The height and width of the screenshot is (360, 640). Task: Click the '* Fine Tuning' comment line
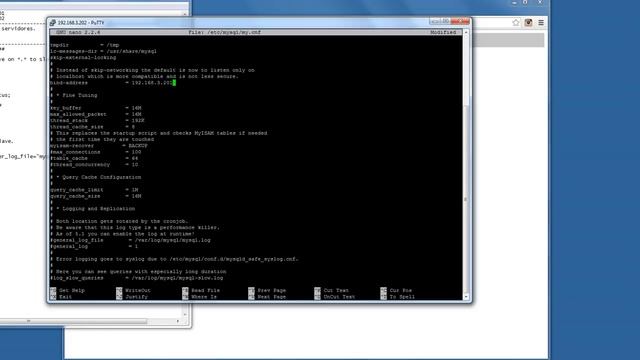pos(73,96)
